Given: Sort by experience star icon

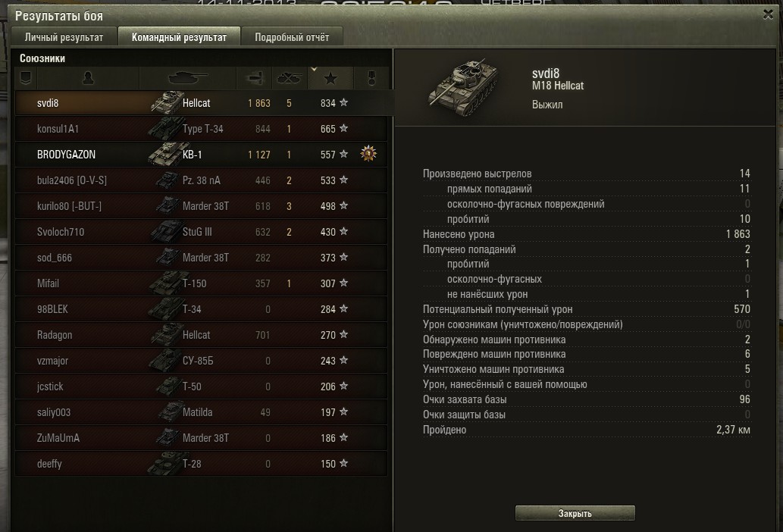Looking at the screenshot, I should click(330, 78).
